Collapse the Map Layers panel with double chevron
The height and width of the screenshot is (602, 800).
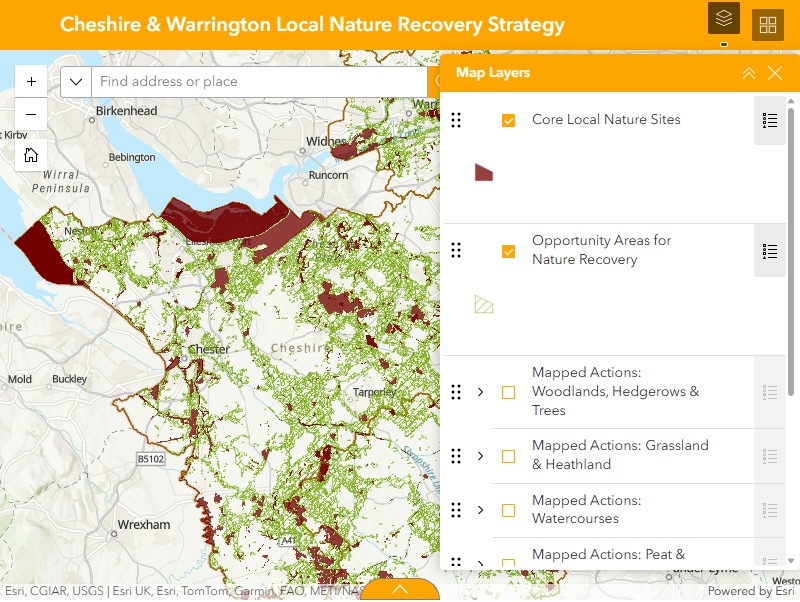coord(749,73)
